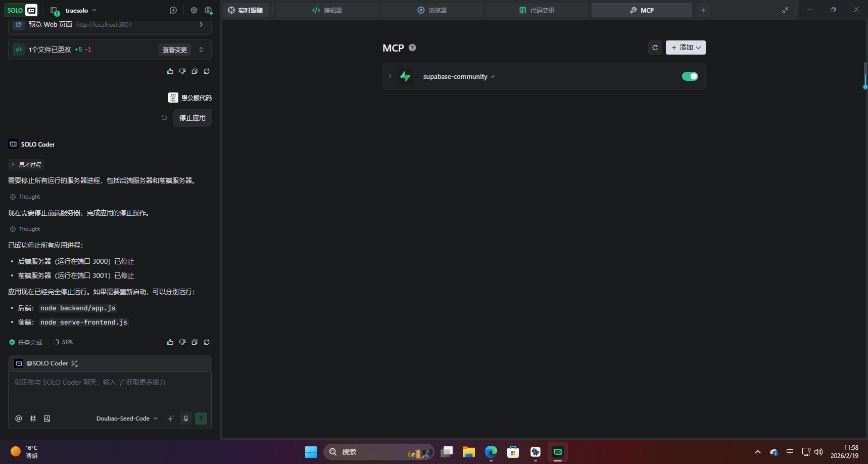Open the Doubao-Seed-Code model dropdown

click(x=127, y=419)
